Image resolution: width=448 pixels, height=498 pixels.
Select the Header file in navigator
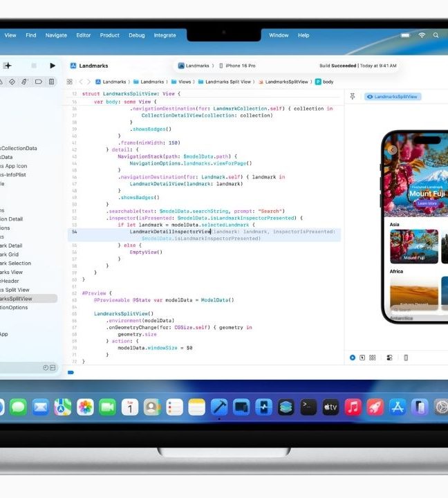pyautogui.click(x=10, y=281)
